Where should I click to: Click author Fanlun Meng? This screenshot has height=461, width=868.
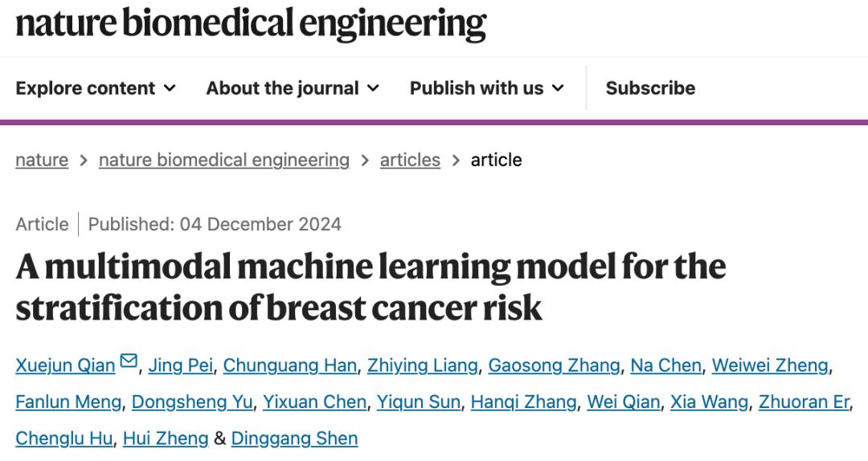pyautogui.click(x=68, y=402)
